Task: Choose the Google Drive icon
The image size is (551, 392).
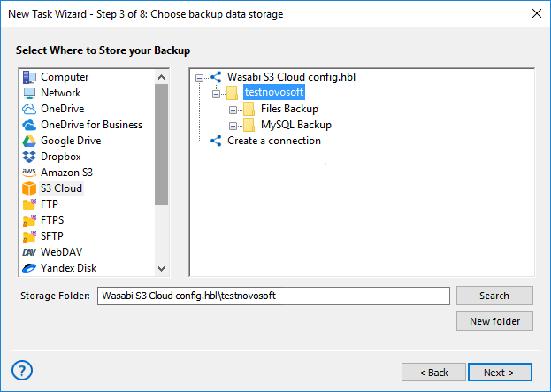Action: (29, 141)
